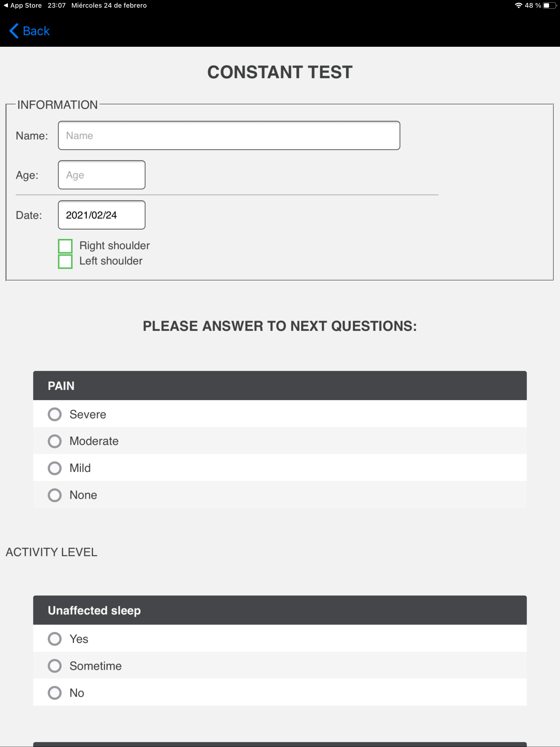Select No for Unaffected sleep

point(54,693)
